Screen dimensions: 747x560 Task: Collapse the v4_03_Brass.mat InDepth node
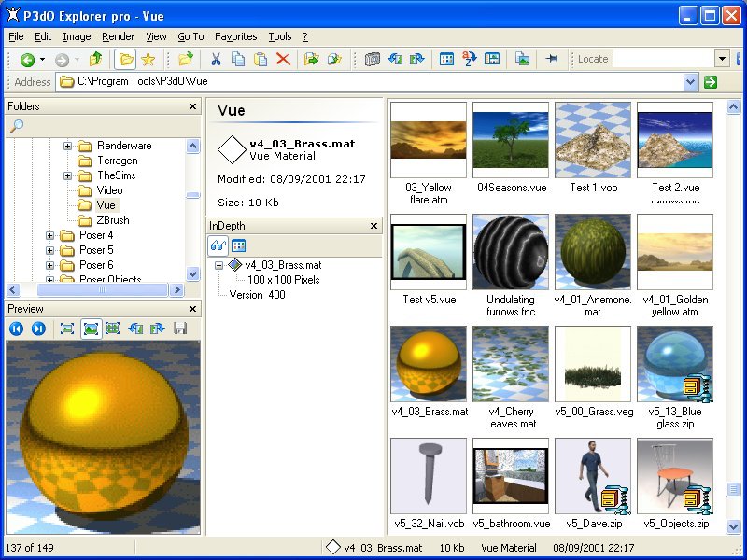[218, 265]
